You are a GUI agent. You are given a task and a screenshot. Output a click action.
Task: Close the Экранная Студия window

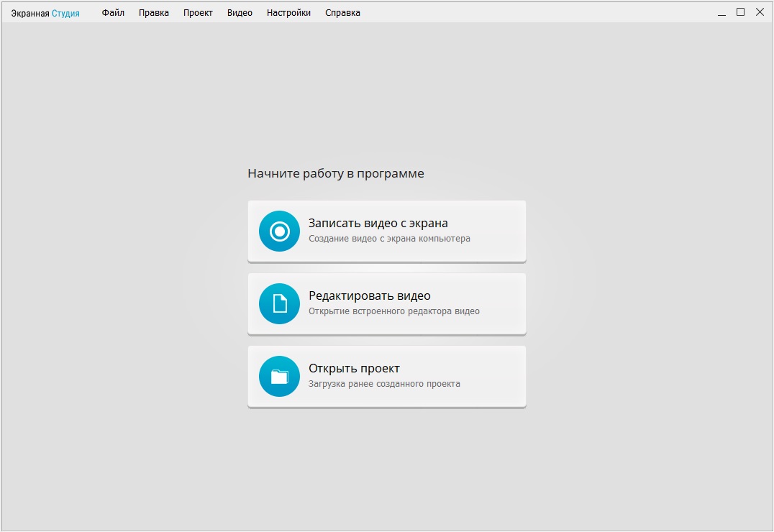[x=760, y=12]
